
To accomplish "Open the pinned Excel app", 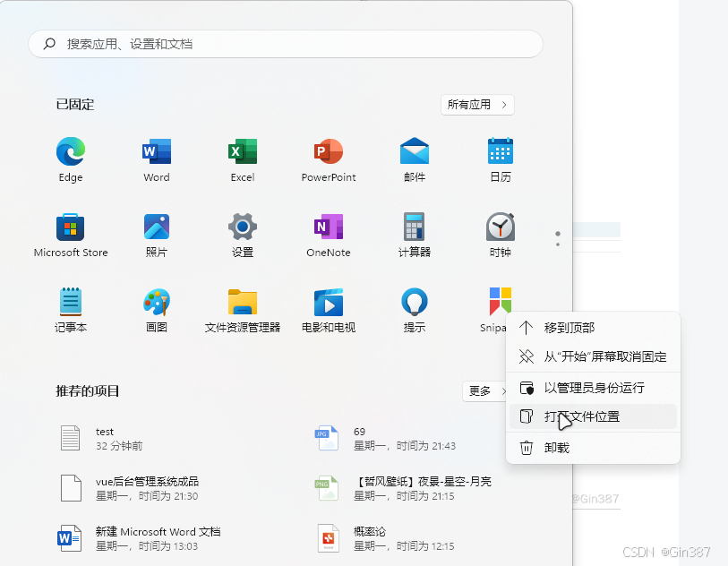I will click(x=243, y=159).
